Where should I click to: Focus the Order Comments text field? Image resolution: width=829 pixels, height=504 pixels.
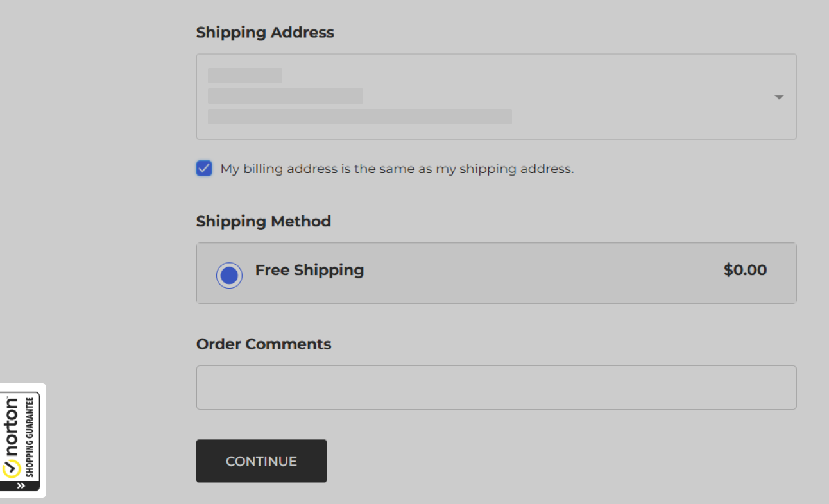[x=496, y=387]
